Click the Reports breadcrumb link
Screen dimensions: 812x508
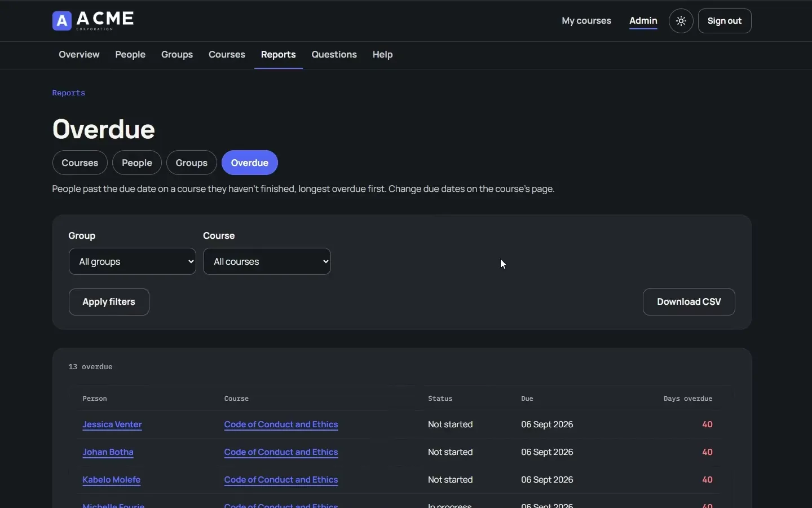click(69, 93)
